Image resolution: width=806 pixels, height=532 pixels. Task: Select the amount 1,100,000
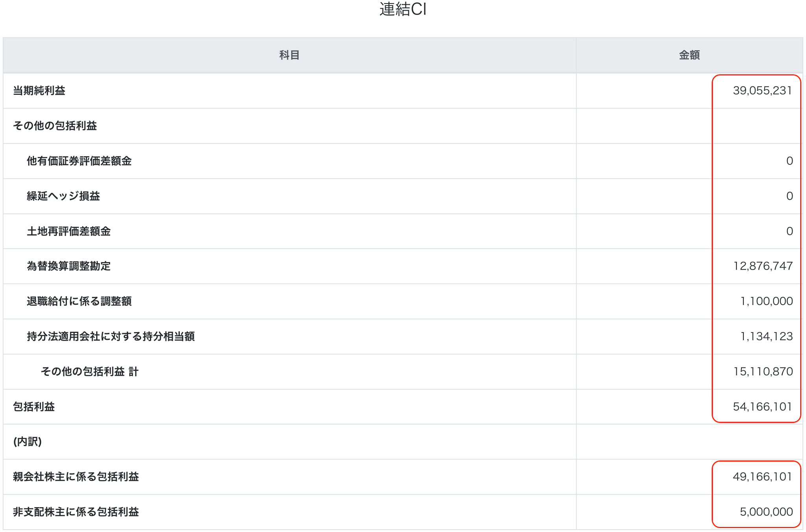click(766, 301)
